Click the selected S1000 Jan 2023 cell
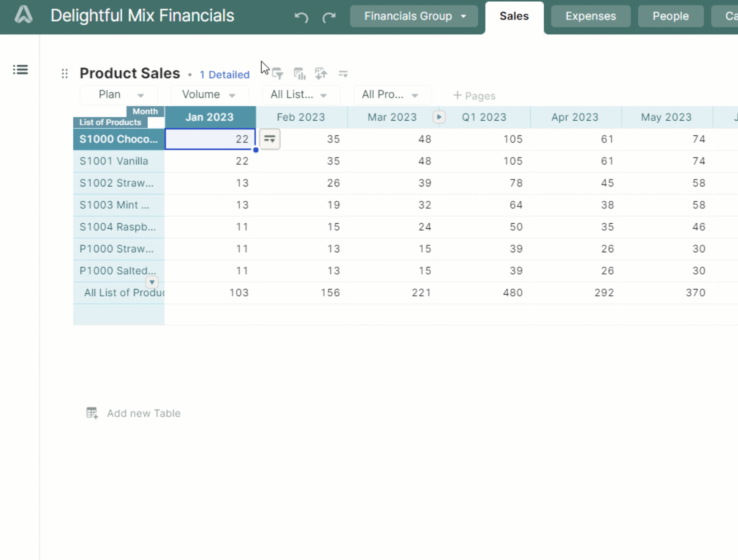 coord(210,139)
